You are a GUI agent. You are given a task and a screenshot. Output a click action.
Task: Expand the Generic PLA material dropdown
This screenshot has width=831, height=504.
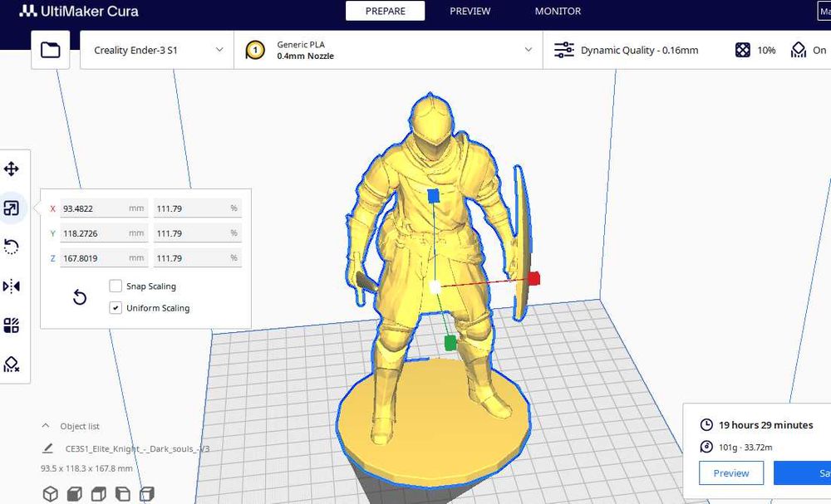coord(388,50)
